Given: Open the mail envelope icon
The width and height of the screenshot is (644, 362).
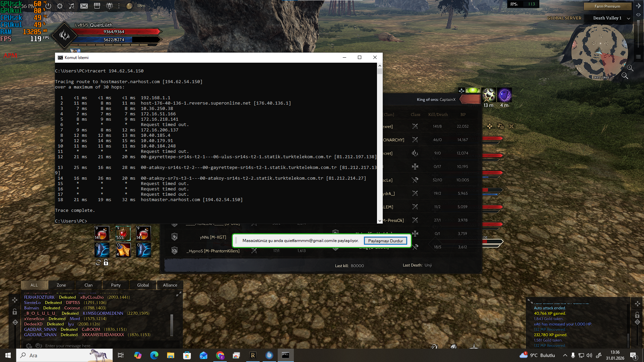Looking at the screenshot, I should coord(84,6).
